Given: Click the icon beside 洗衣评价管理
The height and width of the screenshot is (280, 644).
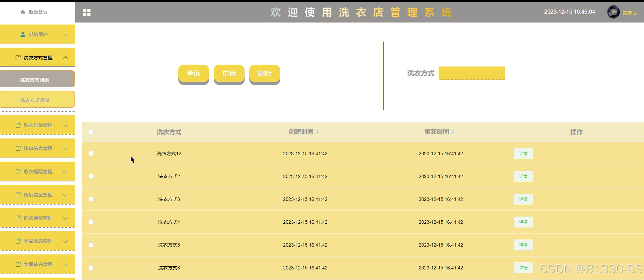Looking at the screenshot, I should click(x=18, y=218).
